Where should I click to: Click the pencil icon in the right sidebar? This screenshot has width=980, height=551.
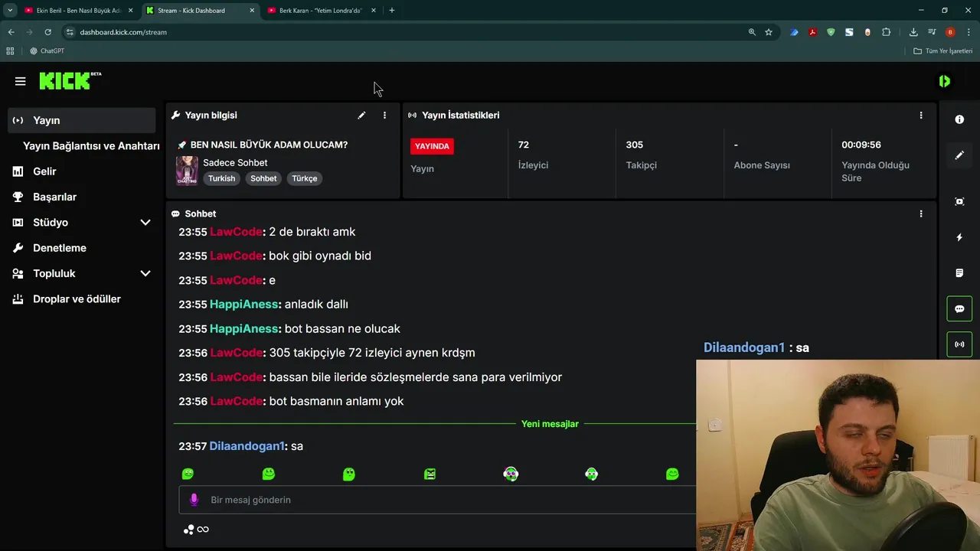click(x=959, y=155)
